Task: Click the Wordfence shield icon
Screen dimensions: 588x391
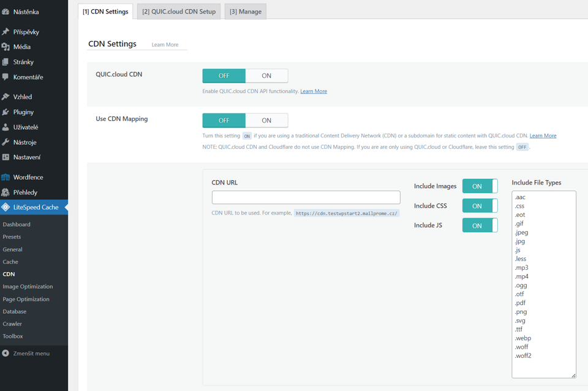Action: [6, 177]
